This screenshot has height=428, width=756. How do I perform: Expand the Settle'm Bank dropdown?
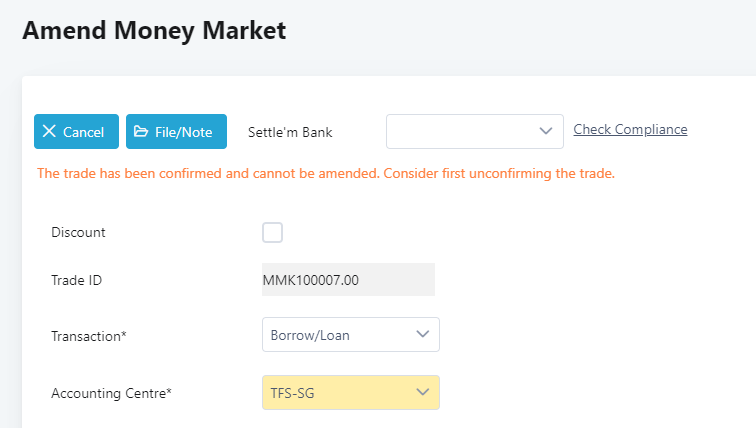click(x=475, y=131)
